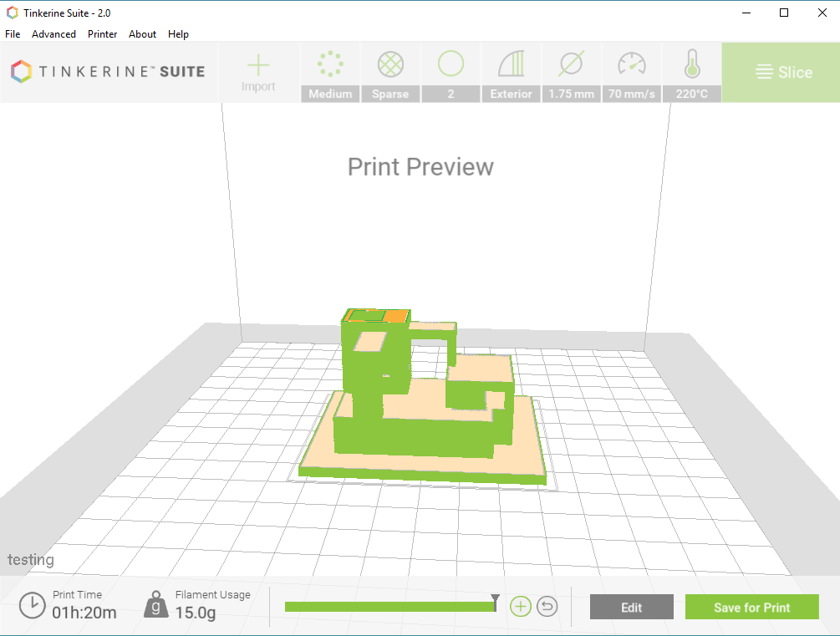The height and width of the screenshot is (636, 840).
Task: Click the 70 mm/s label under speedometer
Action: pos(632,94)
